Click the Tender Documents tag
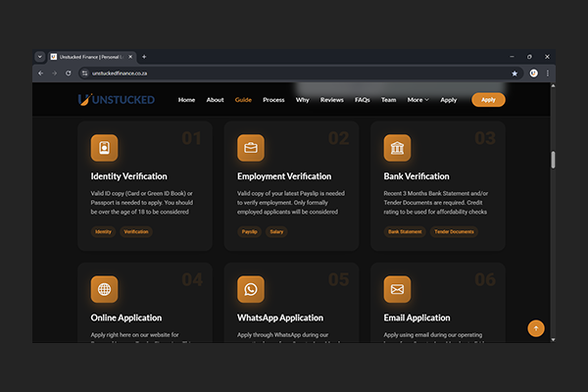The image size is (588, 392). pyautogui.click(x=454, y=232)
